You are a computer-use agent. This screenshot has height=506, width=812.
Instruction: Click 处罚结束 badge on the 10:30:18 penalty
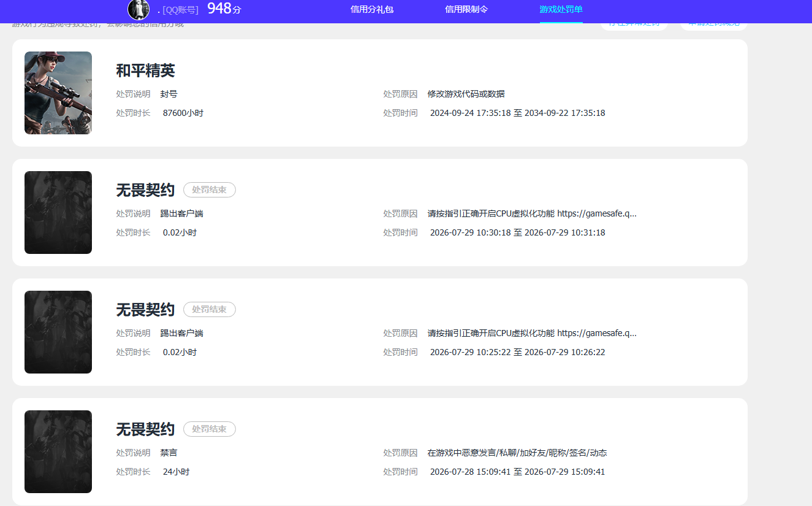click(210, 190)
